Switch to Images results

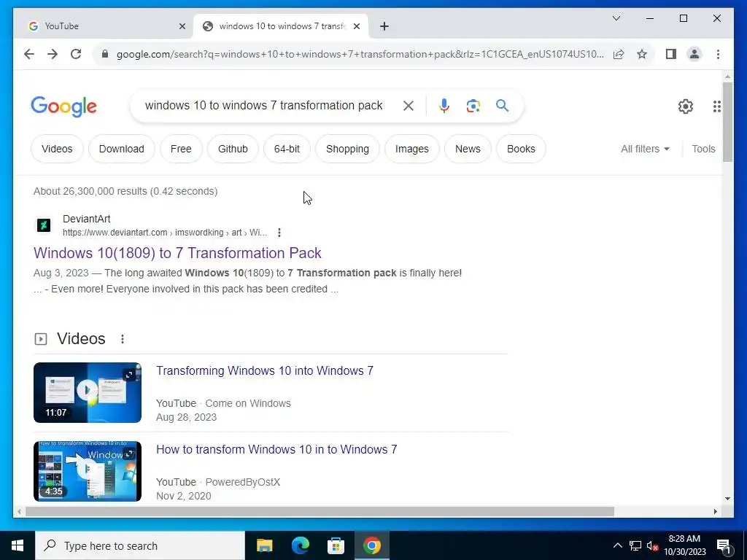pyautogui.click(x=412, y=149)
